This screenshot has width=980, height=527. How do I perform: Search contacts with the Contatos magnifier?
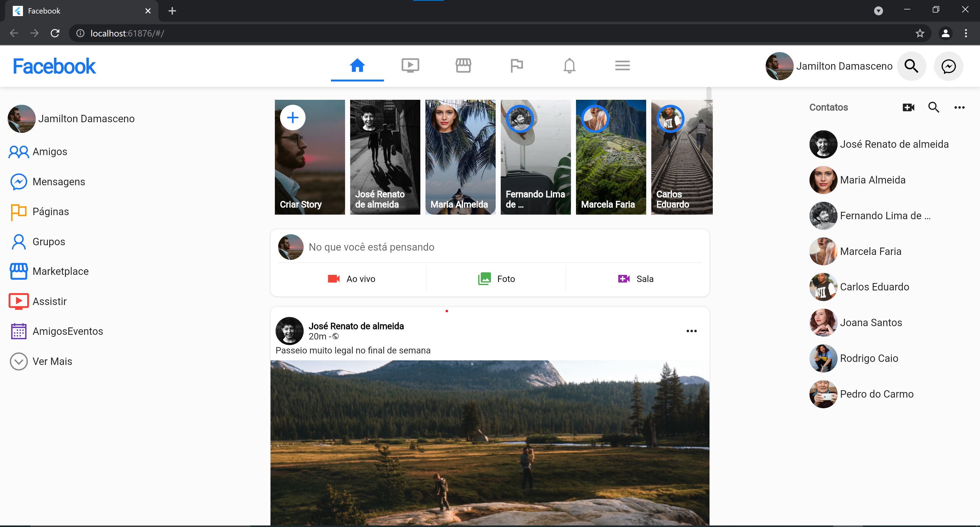tap(934, 107)
